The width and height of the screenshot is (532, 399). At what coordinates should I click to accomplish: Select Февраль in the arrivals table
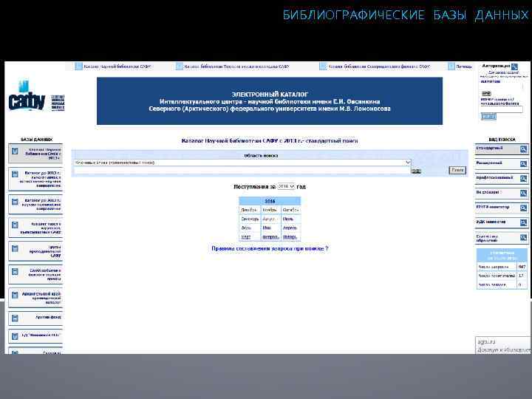coord(270,237)
